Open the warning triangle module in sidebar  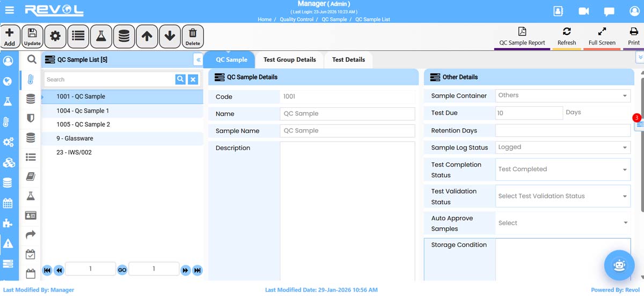click(8, 244)
